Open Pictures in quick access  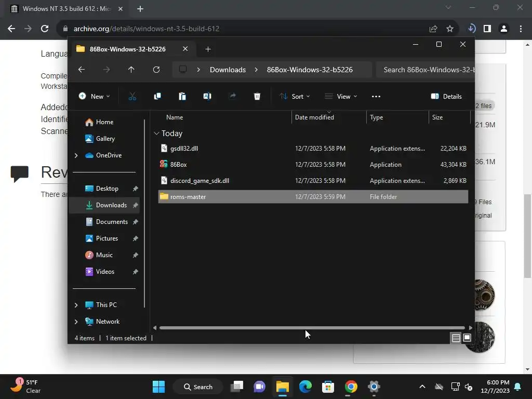coord(107,238)
